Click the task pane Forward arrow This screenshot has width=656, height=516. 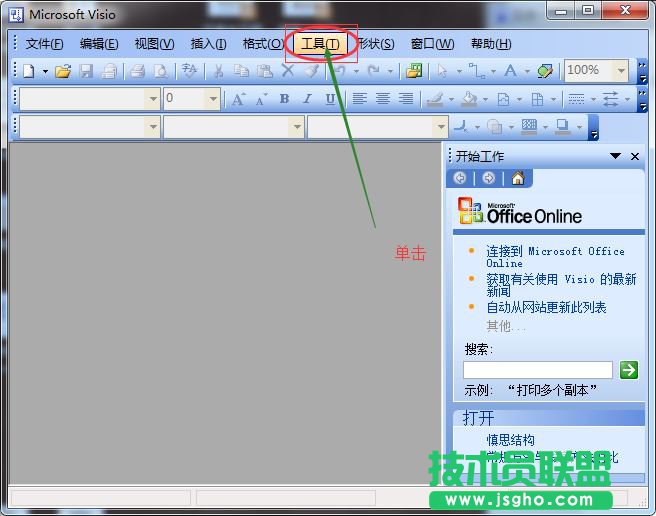(x=488, y=178)
